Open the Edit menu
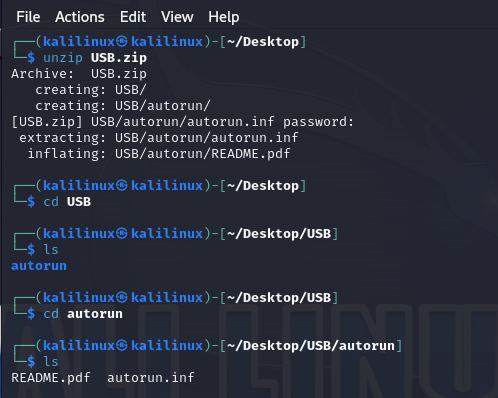The image size is (498, 398). point(133,17)
